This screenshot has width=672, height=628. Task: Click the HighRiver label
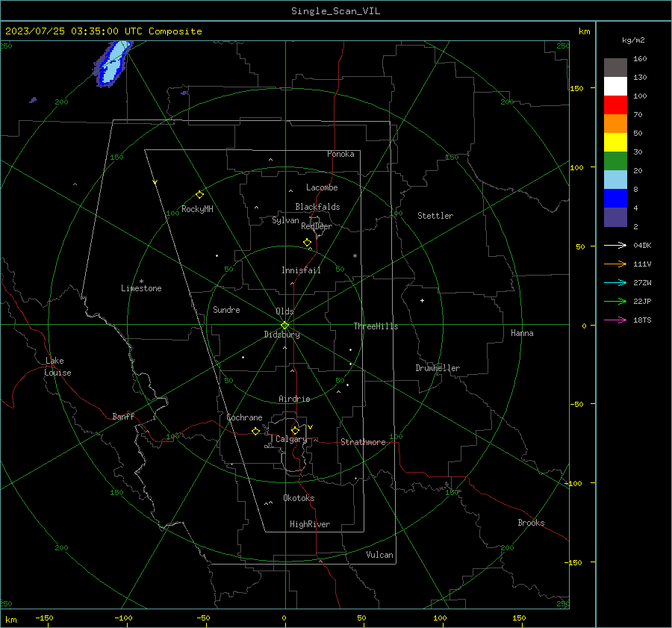(x=310, y=524)
